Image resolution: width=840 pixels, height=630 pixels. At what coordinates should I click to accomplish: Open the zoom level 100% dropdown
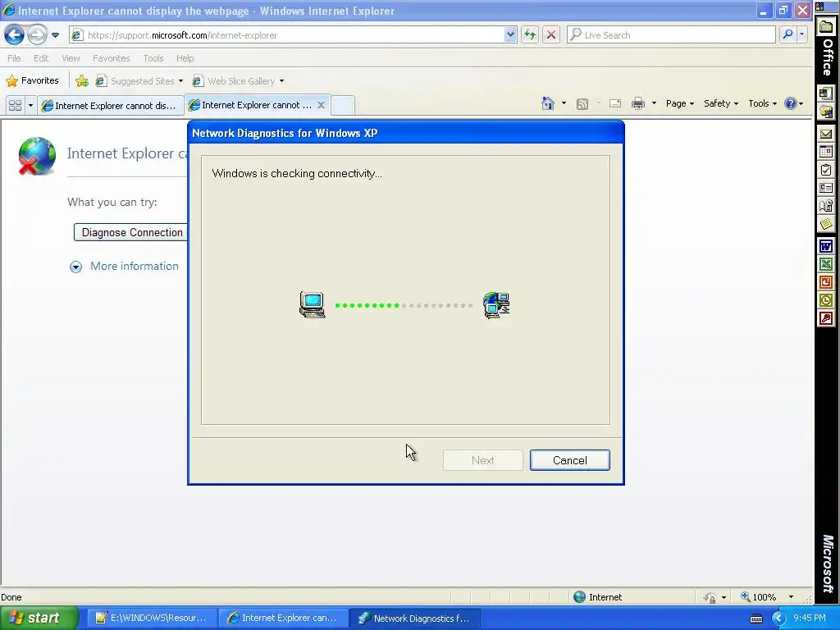coord(791,597)
